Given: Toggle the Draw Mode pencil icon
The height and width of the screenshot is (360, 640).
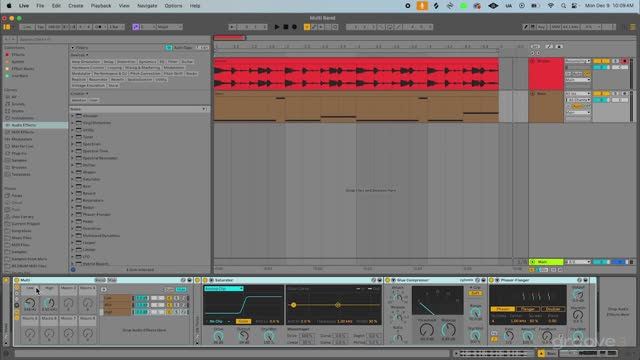Looking at the screenshot, I should click(x=526, y=27).
